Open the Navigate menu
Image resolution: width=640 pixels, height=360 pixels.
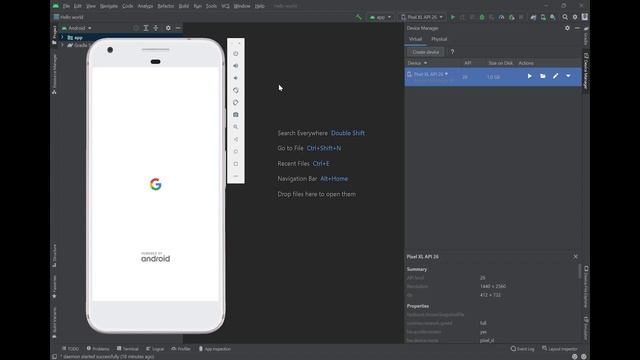pos(109,6)
